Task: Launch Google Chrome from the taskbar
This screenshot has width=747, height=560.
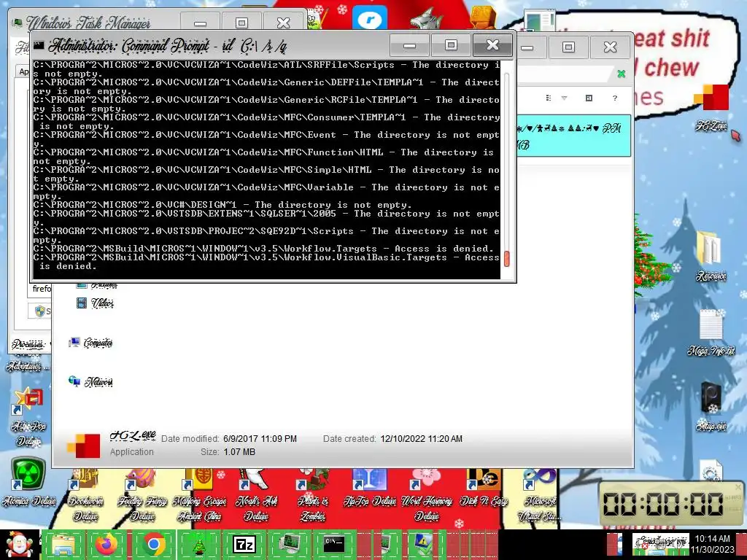Action: pyautogui.click(x=153, y=545)
